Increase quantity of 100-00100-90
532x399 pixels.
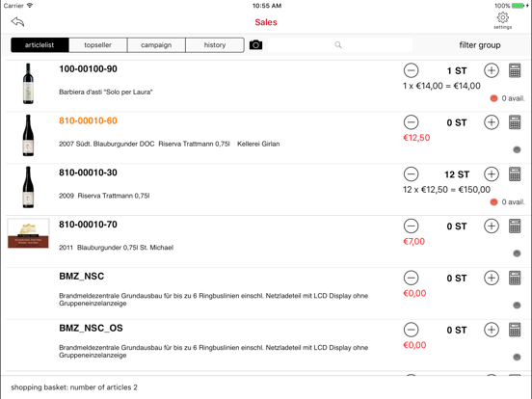492,70
